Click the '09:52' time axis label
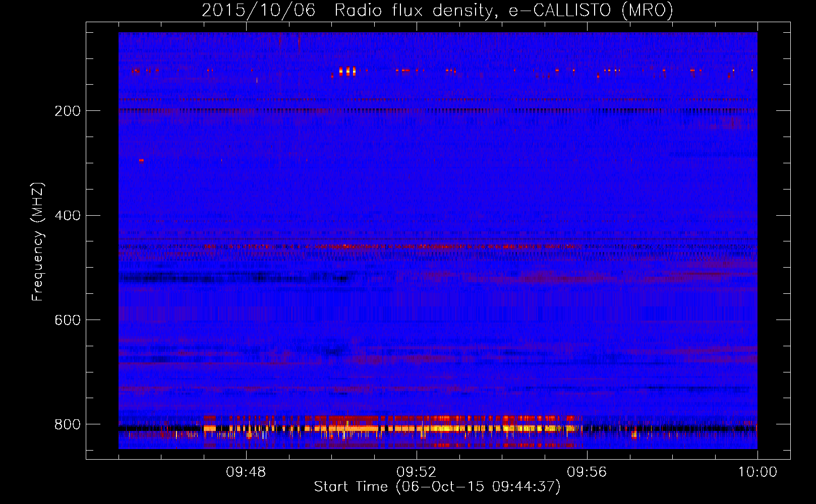The image size is (816, 504). tap(417, 472)
